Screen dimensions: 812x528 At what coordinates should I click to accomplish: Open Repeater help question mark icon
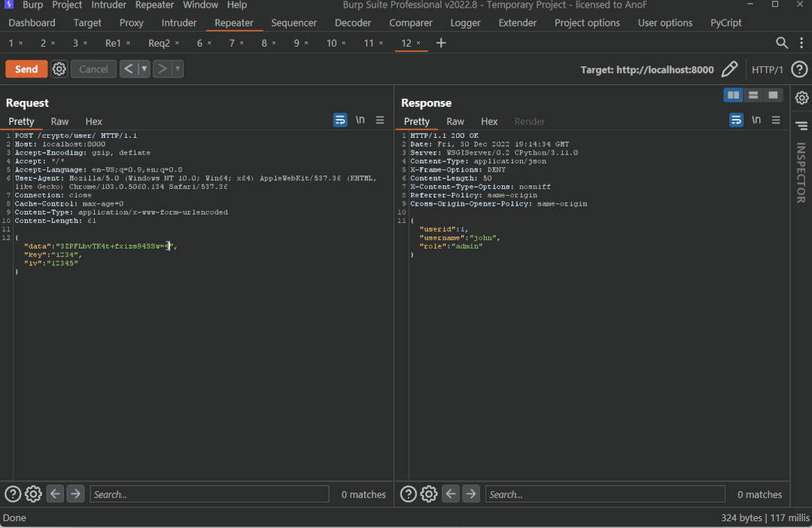tap(799, 69)
